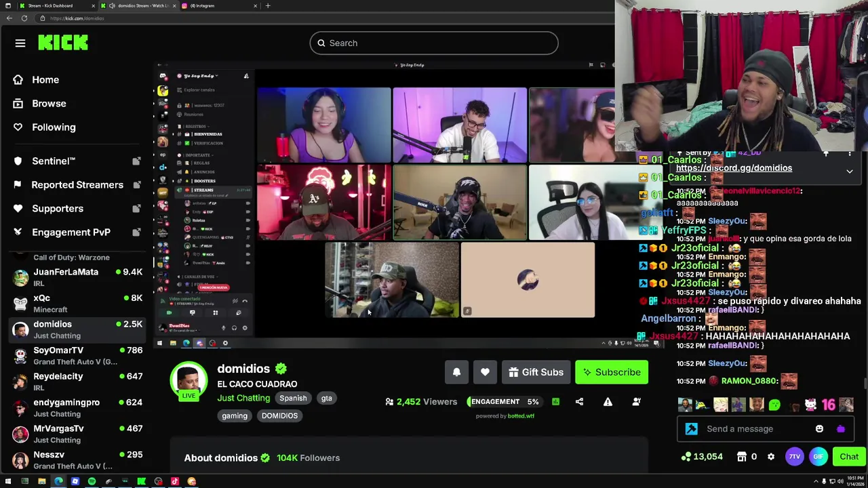868x488 pixels.
Task: Click the Hello Kitty emote in quick emotes
Action: click(810, 405)
